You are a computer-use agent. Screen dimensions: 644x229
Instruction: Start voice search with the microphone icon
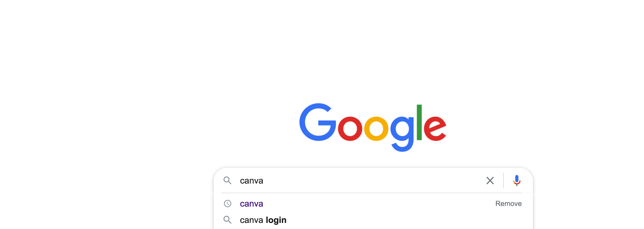point(517,181)
